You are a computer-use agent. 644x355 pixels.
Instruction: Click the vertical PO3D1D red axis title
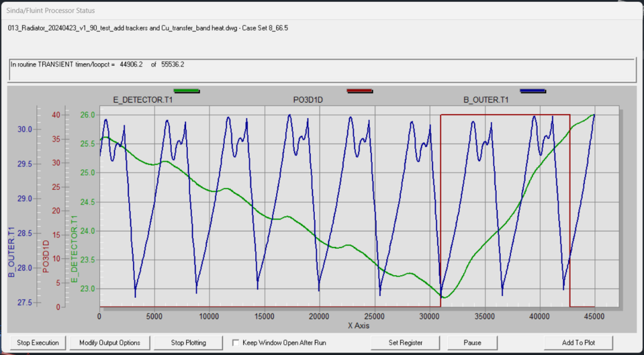[x=45, y=257]
